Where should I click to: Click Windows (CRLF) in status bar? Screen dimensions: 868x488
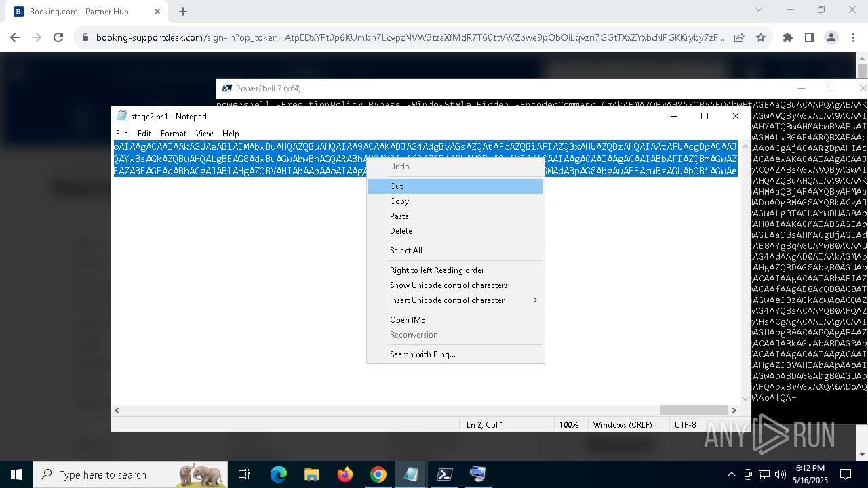click(623, 425)
